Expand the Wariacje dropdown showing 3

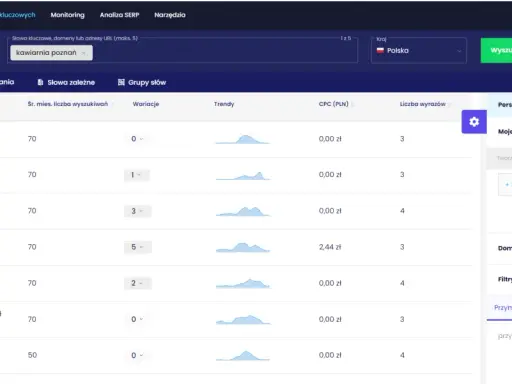(138, 211)
